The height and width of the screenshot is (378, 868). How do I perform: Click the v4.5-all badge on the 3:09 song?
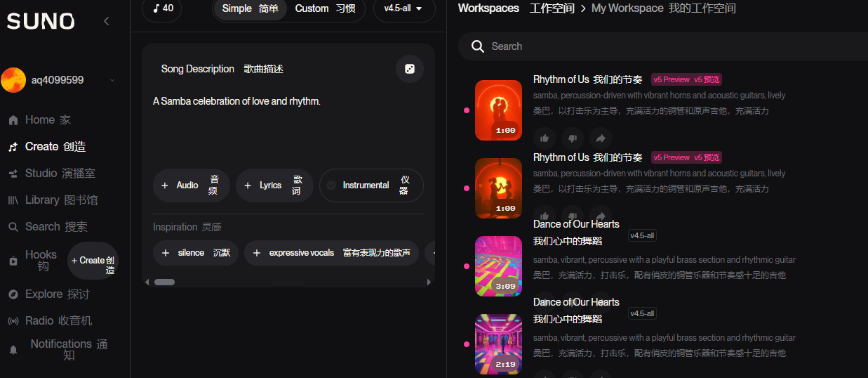coord(642,235)
